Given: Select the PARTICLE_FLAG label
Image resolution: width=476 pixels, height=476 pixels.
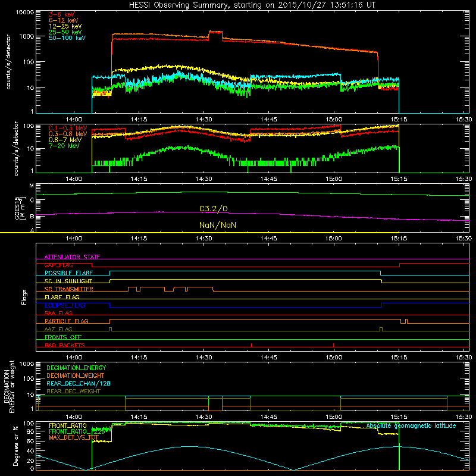Looking at the screenshot, I should 67,321.
